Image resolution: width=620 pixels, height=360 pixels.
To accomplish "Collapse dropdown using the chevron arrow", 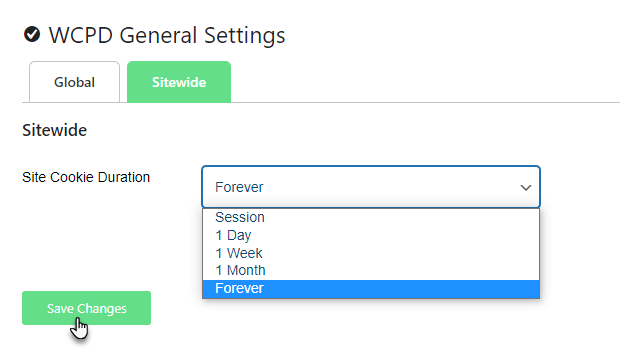I will tap(525, 187).
